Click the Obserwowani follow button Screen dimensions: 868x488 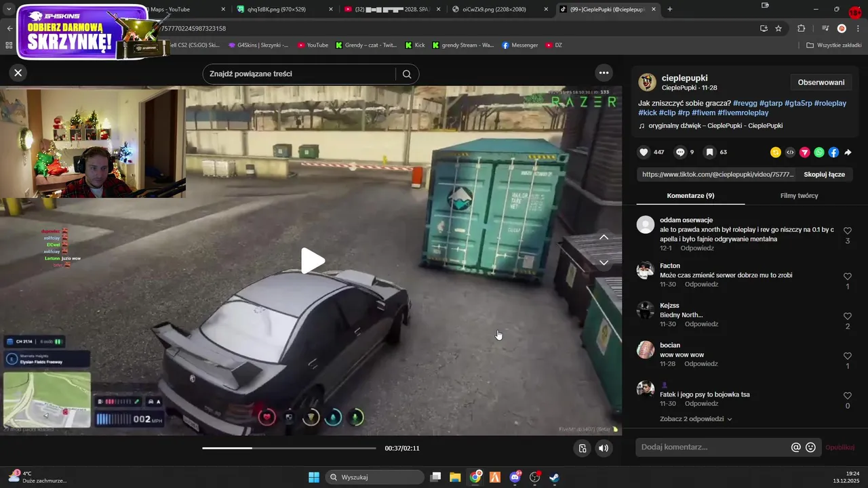(x=821, y=83)
